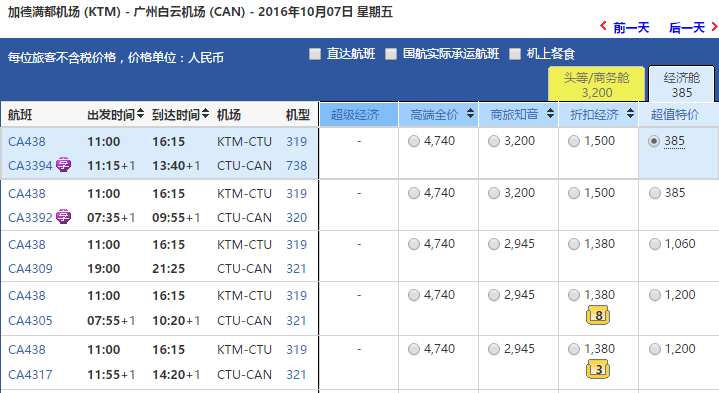The image size is (719, 393).
Task: Click the route title 加德满都机场 (KTM) heading
Action: click(64, 11)
